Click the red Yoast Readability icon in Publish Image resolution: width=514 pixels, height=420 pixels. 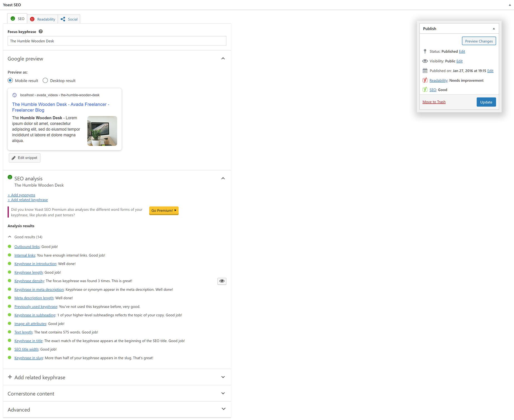click(x=425, y=80)
